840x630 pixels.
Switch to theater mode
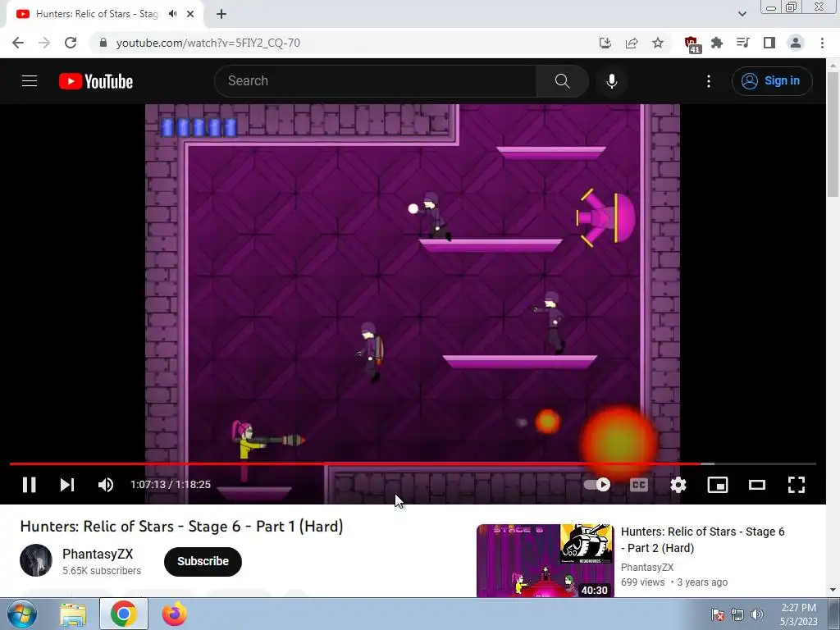pos(757,485)
